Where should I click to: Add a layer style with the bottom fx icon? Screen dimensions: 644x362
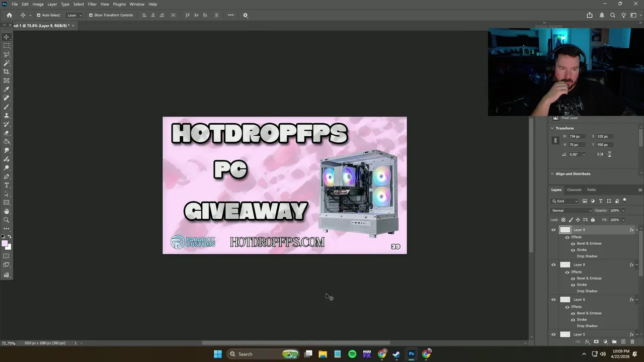[x=587, y=342]
